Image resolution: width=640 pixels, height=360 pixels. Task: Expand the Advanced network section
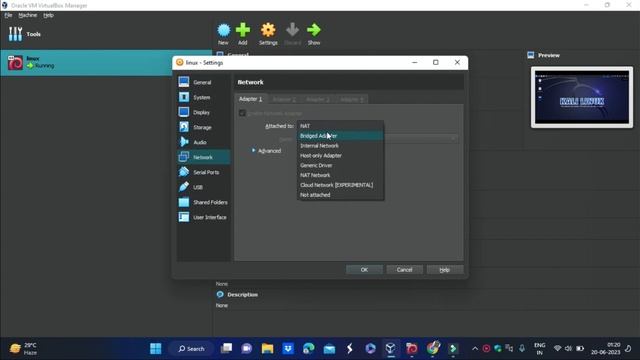[266, 151]
